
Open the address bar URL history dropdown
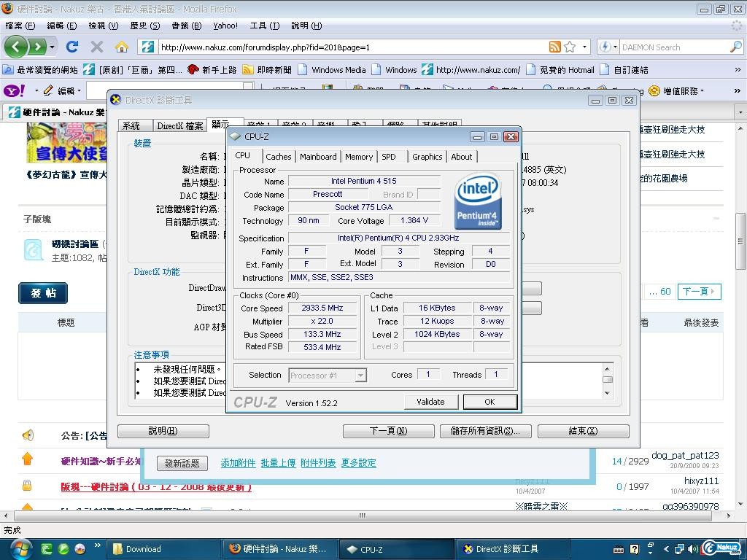click(584, 47)
